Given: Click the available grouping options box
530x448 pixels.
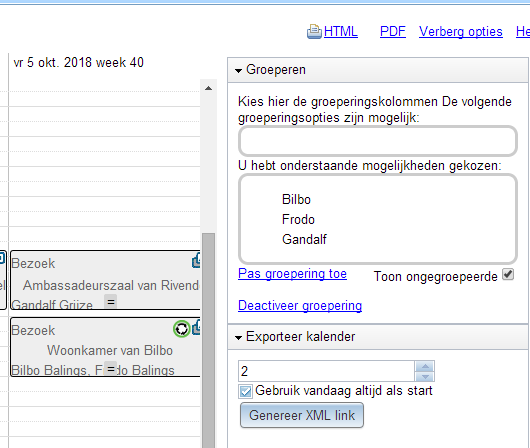Looking at the screenshot, I should tap(378, 141).
